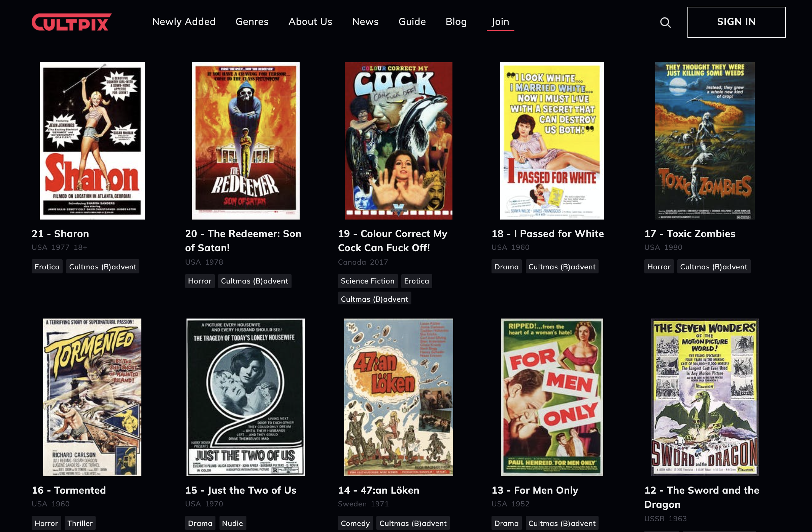The width and height of the screenshot is (812, 532).
Task: Click Cultmas (B)advent tag under 47:an Löken
Action: 413,523
